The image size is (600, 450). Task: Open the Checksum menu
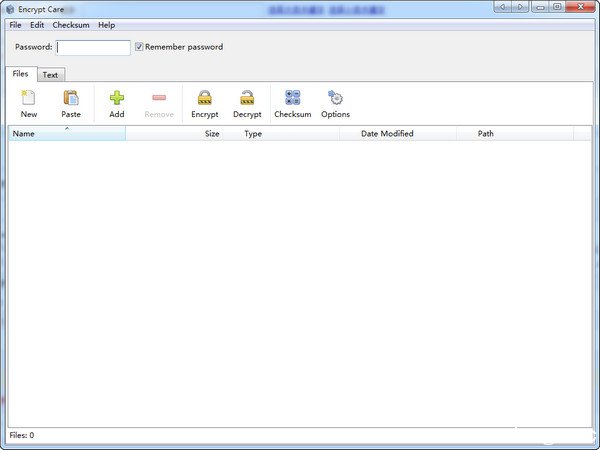(x=70, y=25)
